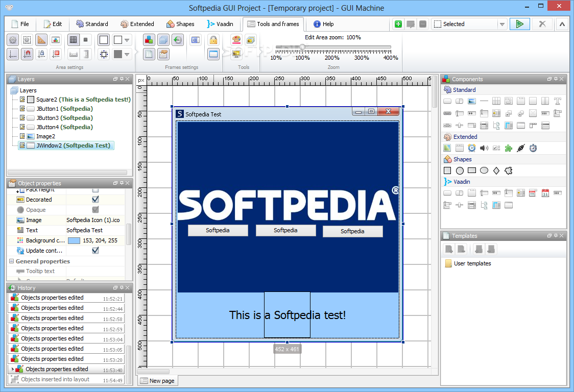Click the gray color swatch in Area settings
Screen dimensions: 574x392
point(118,54)
